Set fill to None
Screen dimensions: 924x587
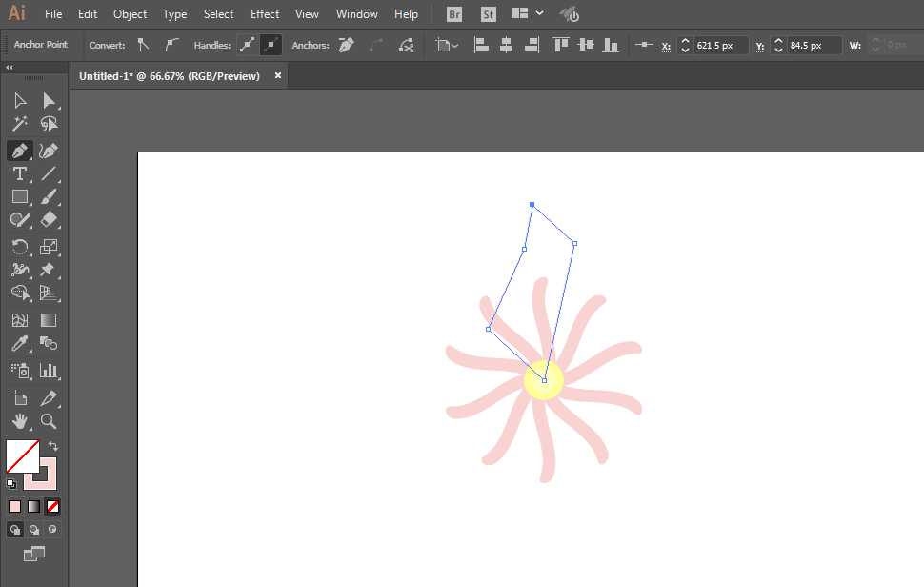53,506
